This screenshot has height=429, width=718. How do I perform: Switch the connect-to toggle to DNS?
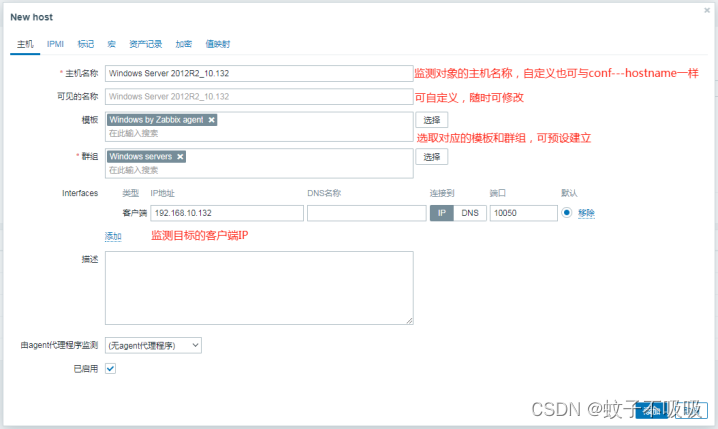click(470, 213)
